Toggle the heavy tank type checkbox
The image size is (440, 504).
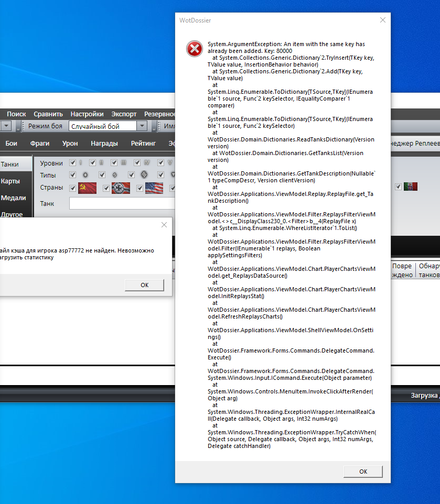coord(131,175)
